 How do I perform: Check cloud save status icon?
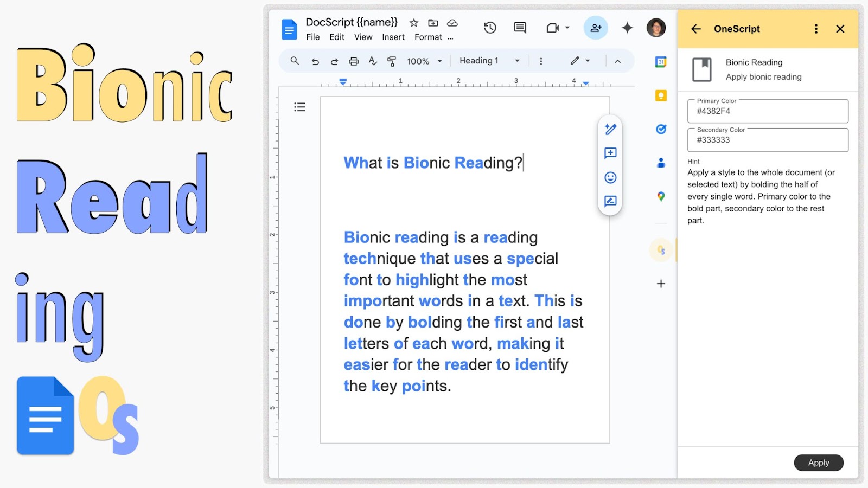pos(452,23)
